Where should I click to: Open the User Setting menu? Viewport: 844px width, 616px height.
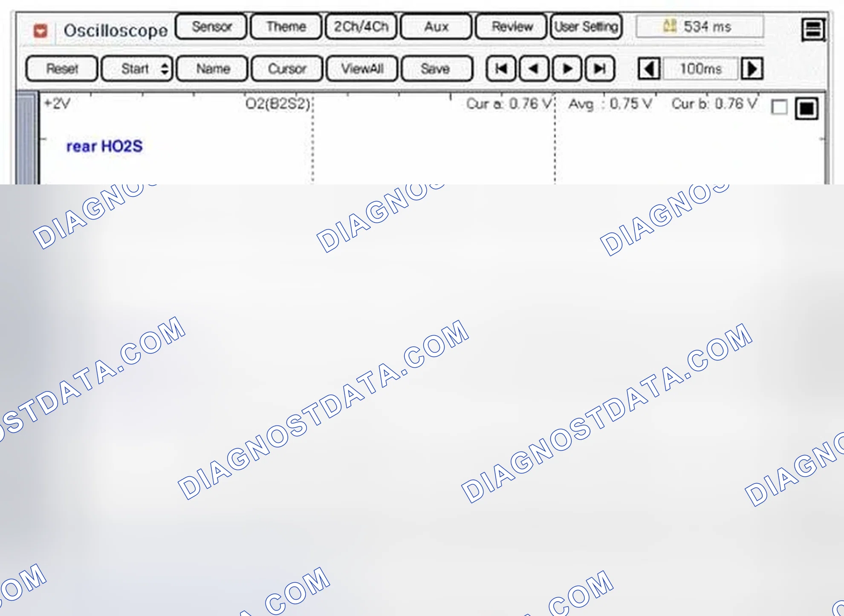pos(586,27)
